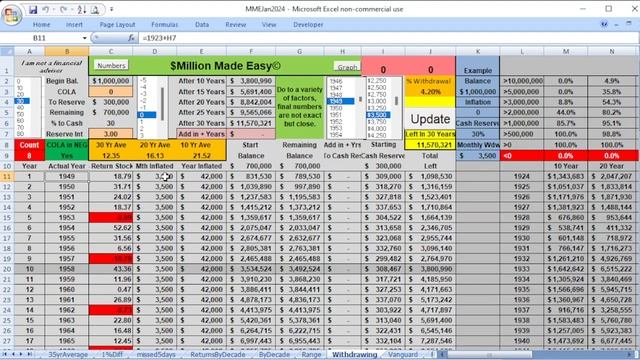Viewport: 640px width, 360px height.
Task: Select cell with Actual Year 1949
Action: tap(67, 176)
